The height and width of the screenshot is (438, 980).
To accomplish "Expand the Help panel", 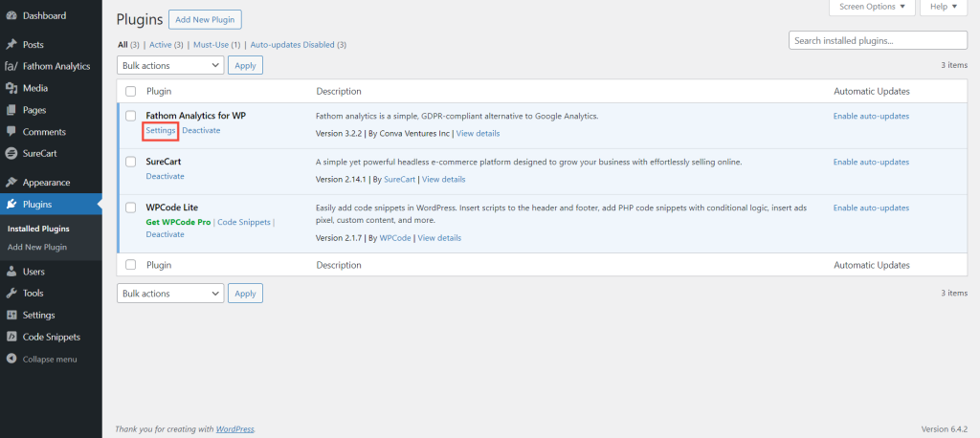I will pos(943,7).
